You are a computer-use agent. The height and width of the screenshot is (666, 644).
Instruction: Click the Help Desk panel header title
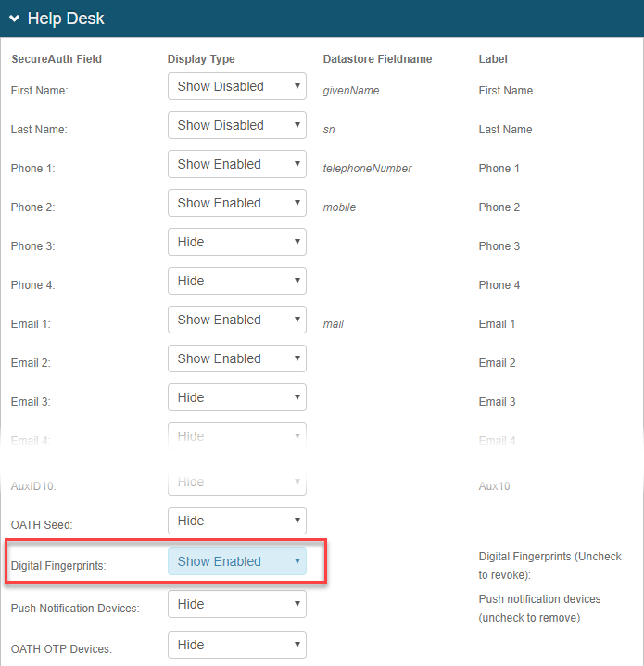click(66, 19)
